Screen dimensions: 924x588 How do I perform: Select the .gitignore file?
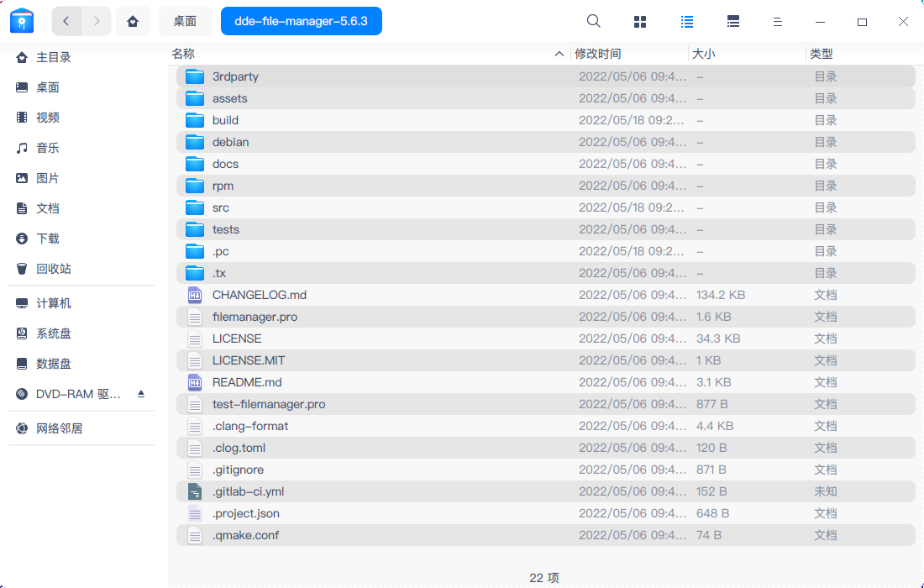546,470
